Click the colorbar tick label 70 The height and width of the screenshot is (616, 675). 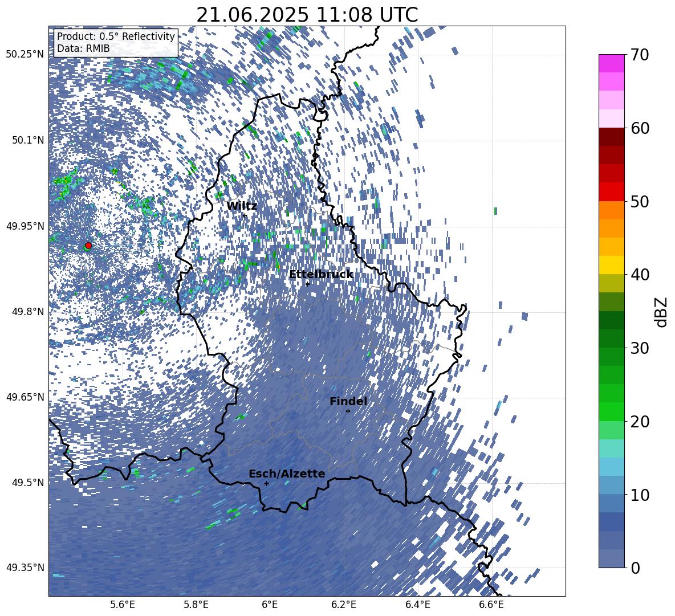coord(640,55)
